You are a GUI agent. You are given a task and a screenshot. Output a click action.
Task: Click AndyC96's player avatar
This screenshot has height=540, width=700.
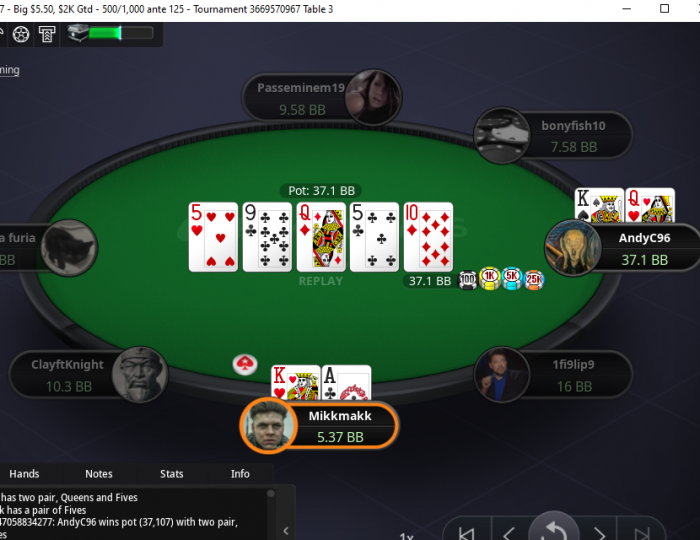pos(573,248)
